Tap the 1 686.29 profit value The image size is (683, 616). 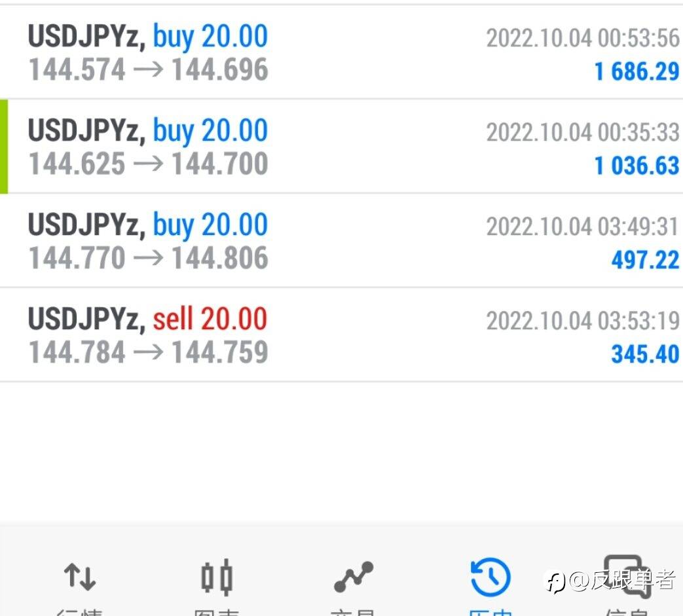pos(637,71)
